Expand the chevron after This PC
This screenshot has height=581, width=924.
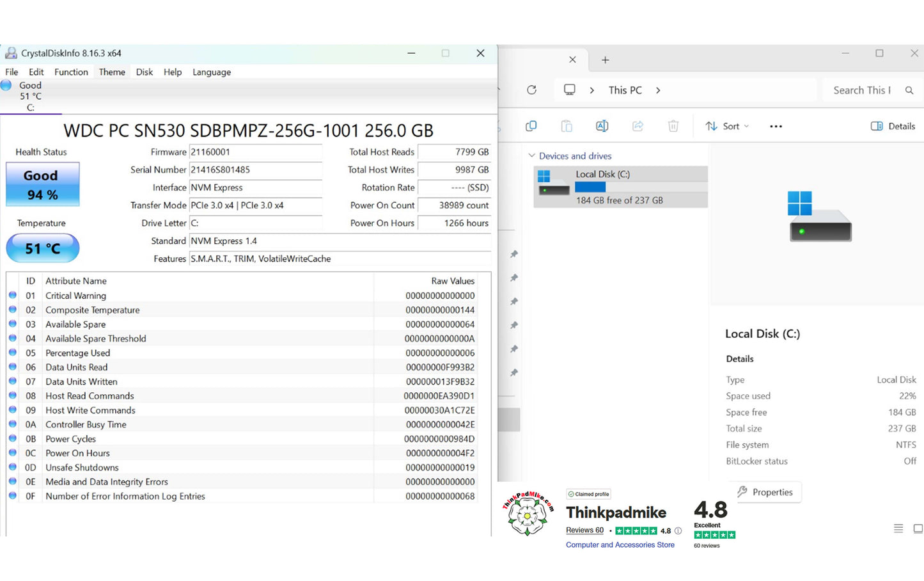tap(658, 90)
